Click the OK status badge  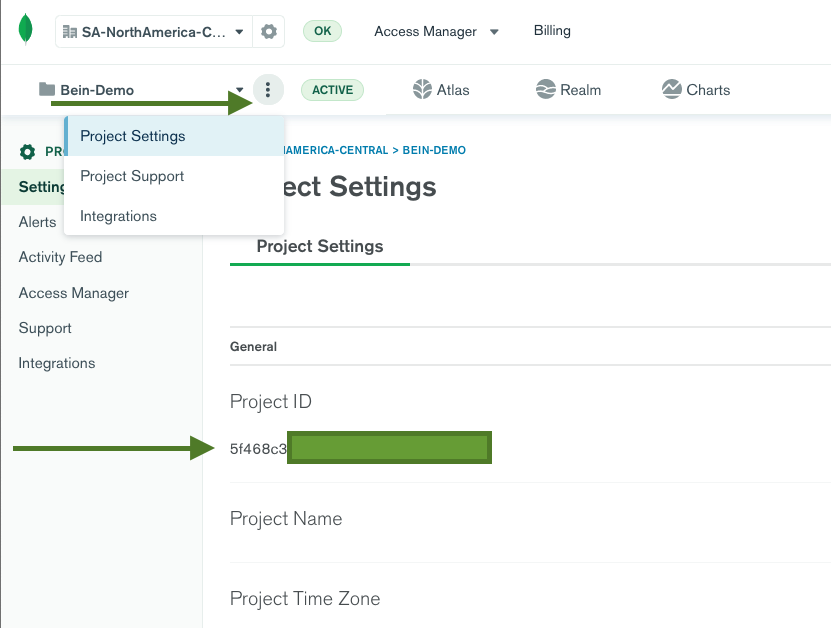point(322,31)
